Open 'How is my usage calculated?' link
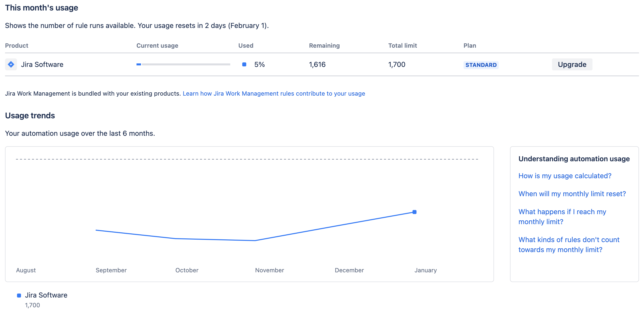Screen dimensions: 644x314 [x=565, y=176]
